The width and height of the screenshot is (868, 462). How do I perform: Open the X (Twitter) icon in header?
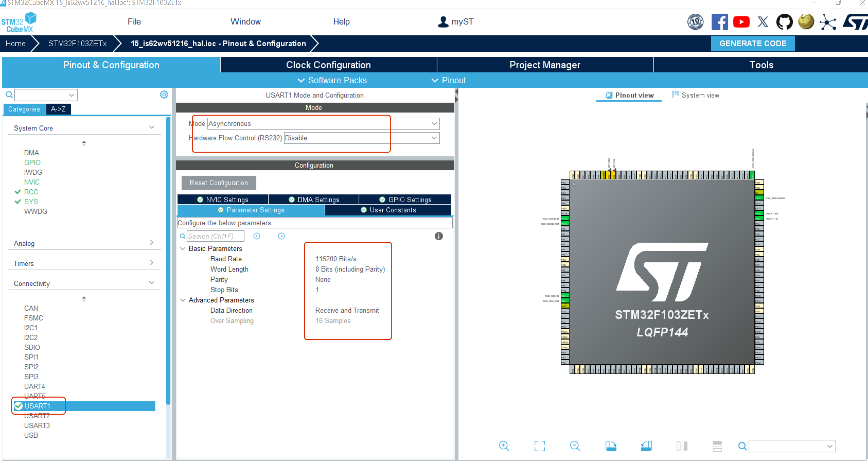pos(763,22)
